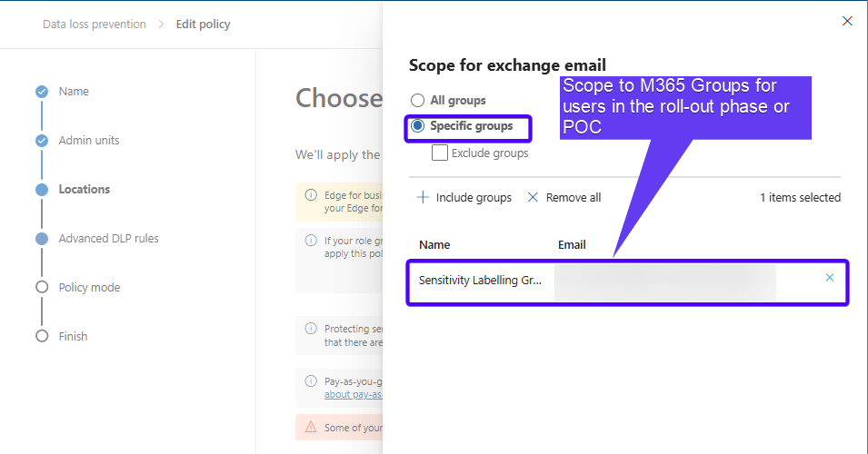This screenshot has height=454, width=868.
Task: Click the Scope for exchange email heading
Action: pos(508,65)
